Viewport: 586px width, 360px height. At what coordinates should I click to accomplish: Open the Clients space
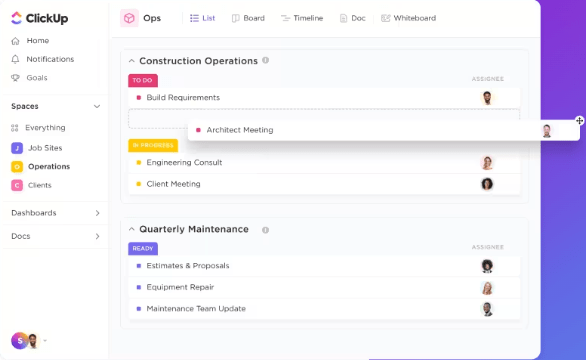click(x=40, y=185)
